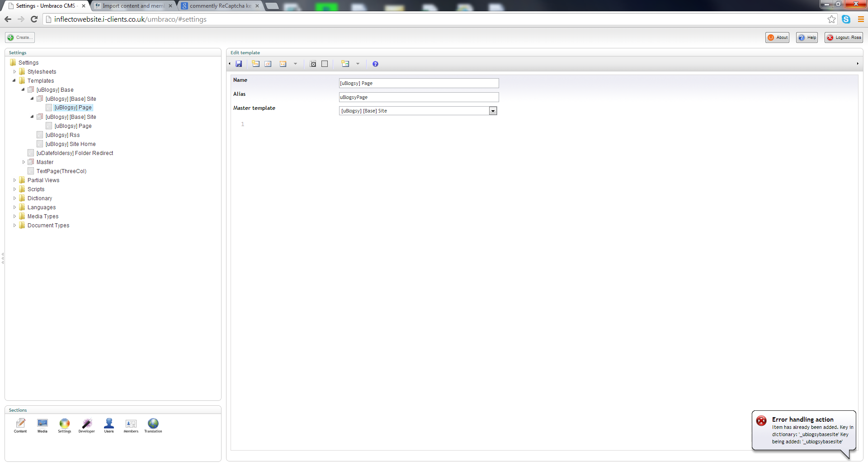
Task: Expand the Master template node
Action: (24, 162)
